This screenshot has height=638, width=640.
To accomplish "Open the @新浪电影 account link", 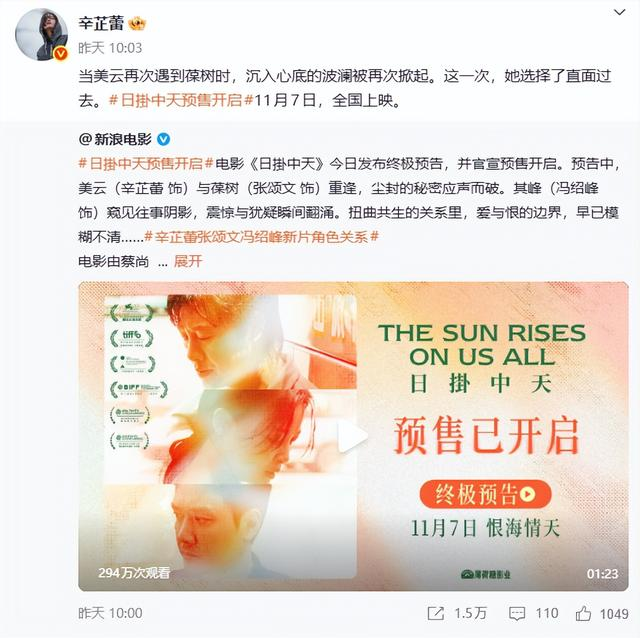I will [115, 140].
